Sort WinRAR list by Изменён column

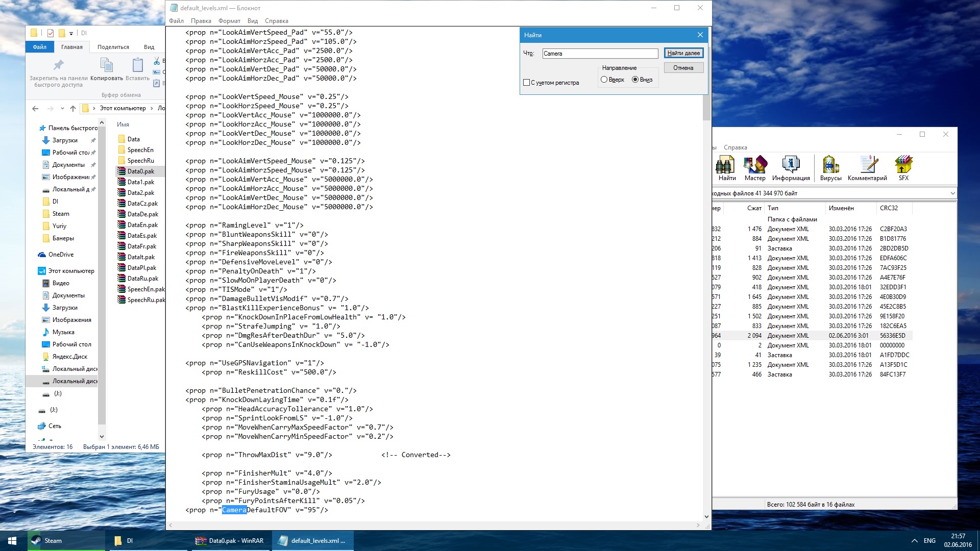(851, 208)
